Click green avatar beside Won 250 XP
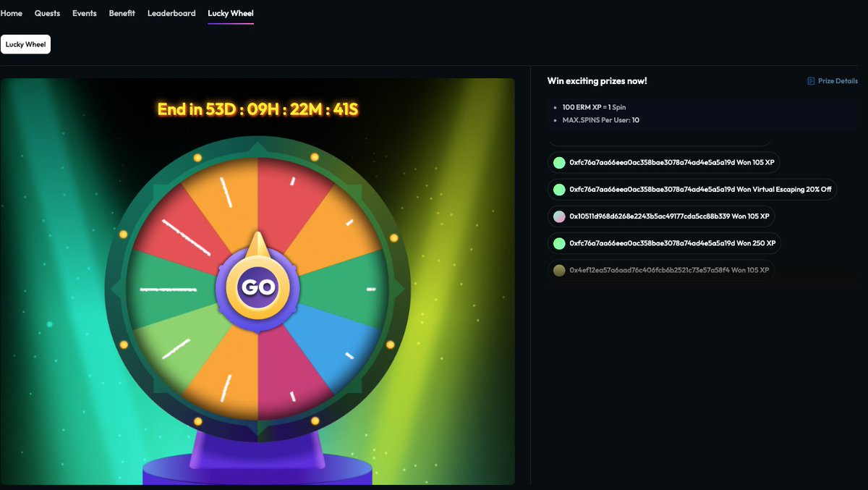Screen dimensions: 868x490 [x=559, y=243]
